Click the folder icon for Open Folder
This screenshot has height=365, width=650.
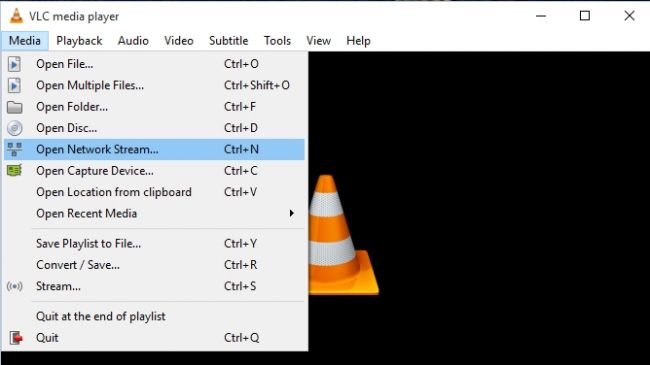(15, 107)
